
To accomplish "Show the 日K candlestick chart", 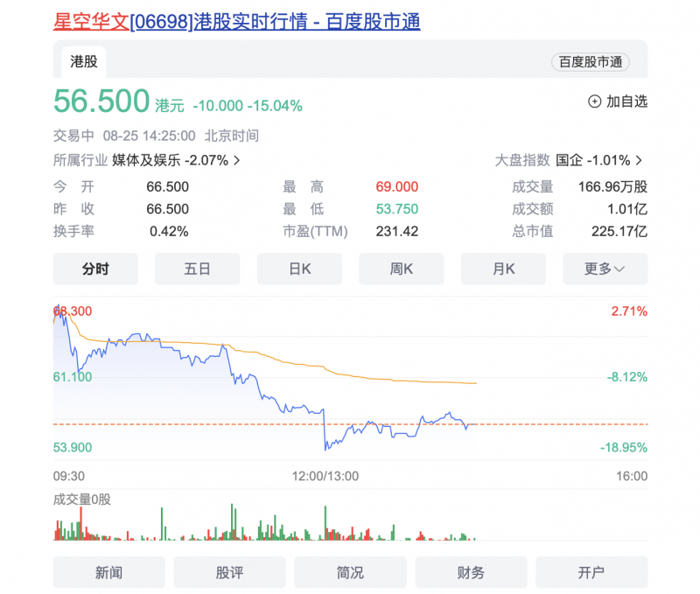I will [299, 269].
